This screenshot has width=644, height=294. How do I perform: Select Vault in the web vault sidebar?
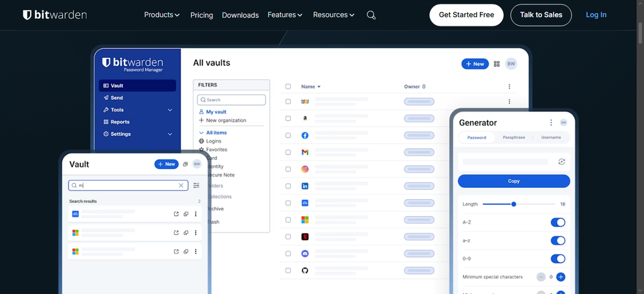point(137,85)
